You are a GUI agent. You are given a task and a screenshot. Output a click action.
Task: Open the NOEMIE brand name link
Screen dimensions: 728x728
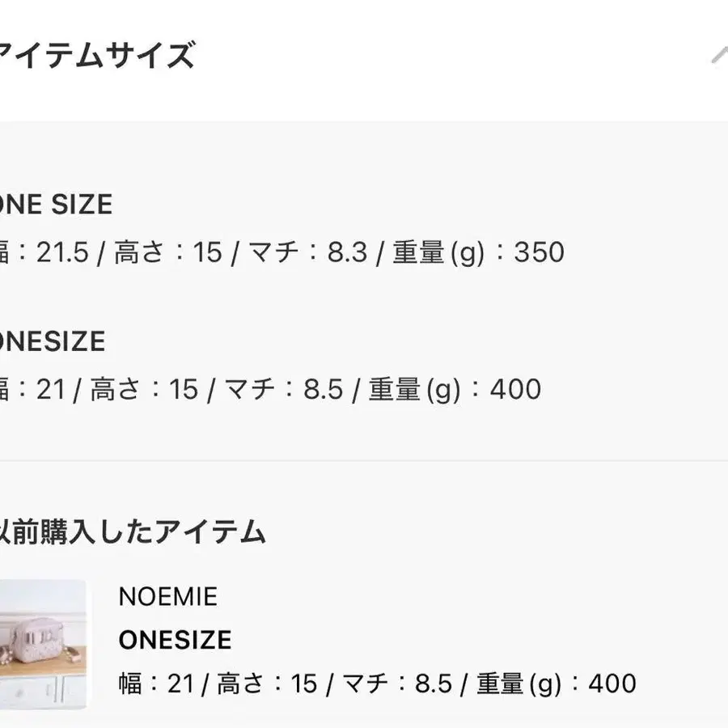tap(168, 597)
